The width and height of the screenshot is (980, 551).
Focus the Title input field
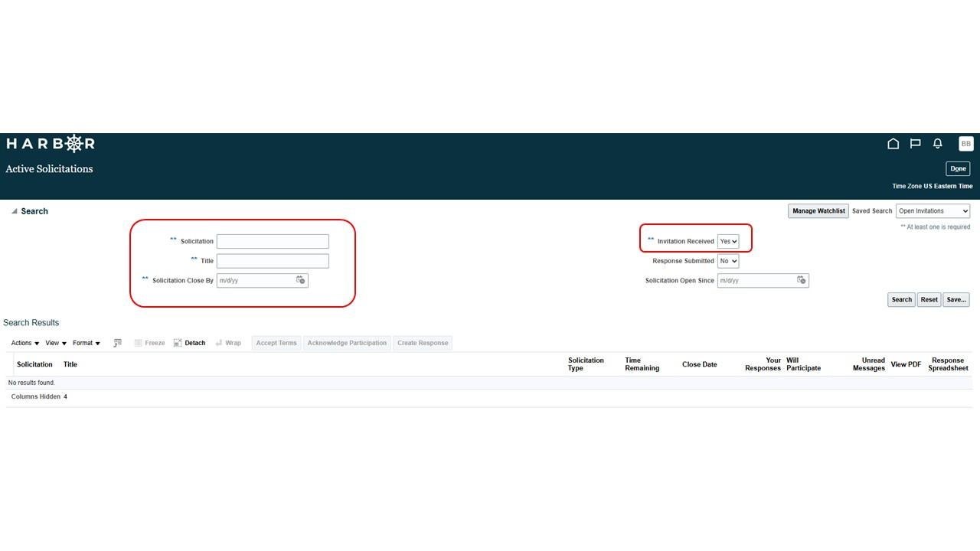click(x=273, y=261)
